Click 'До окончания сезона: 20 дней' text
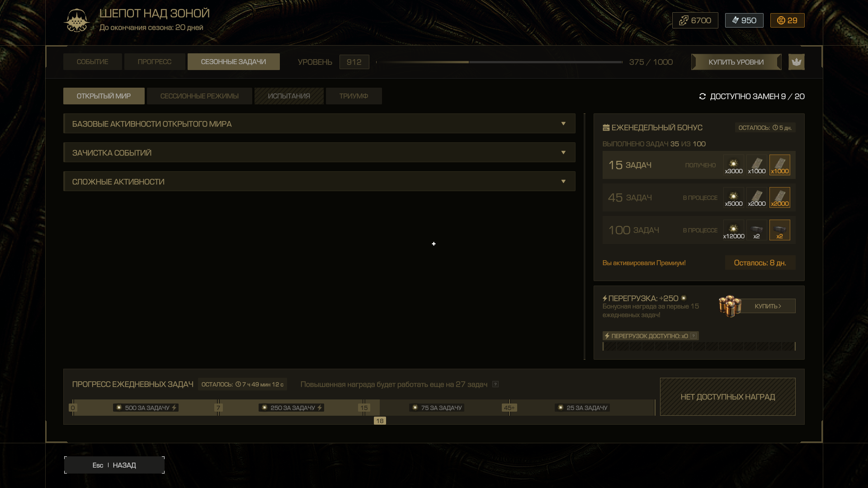 151,27
